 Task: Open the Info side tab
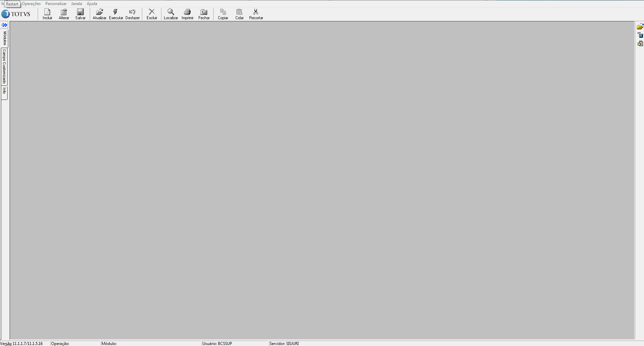click(x=4, y=92)
